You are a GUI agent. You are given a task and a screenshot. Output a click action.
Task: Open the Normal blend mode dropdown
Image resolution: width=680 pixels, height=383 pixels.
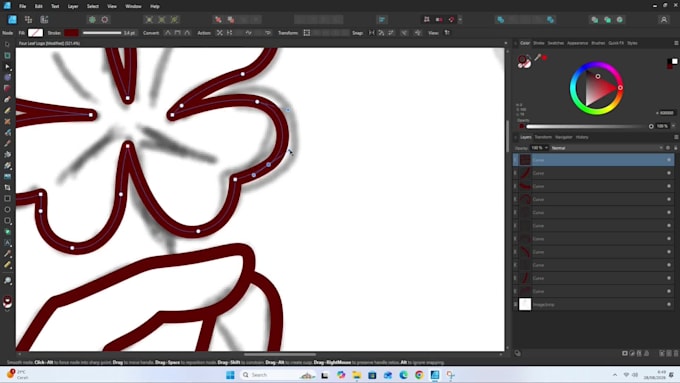click(607, 148)
